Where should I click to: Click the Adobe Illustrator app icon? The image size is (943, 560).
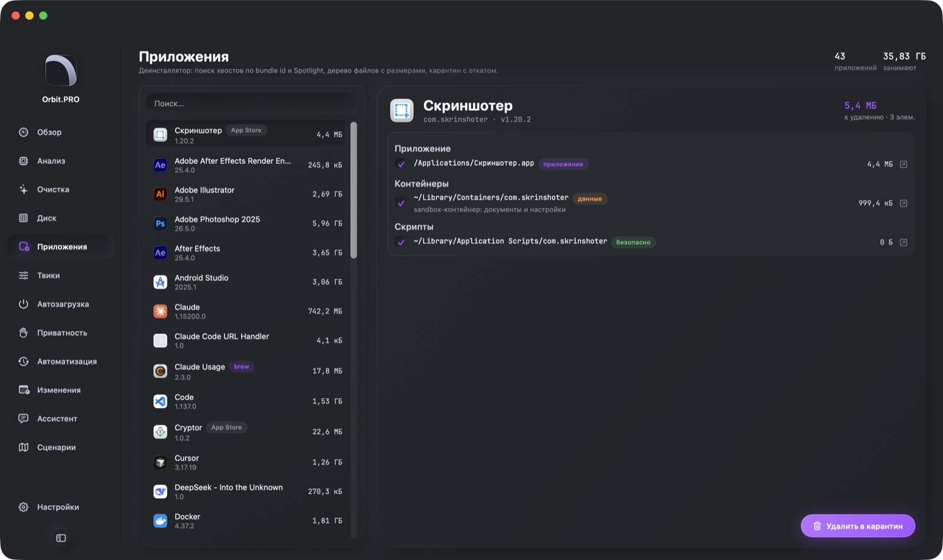(160, 194)
